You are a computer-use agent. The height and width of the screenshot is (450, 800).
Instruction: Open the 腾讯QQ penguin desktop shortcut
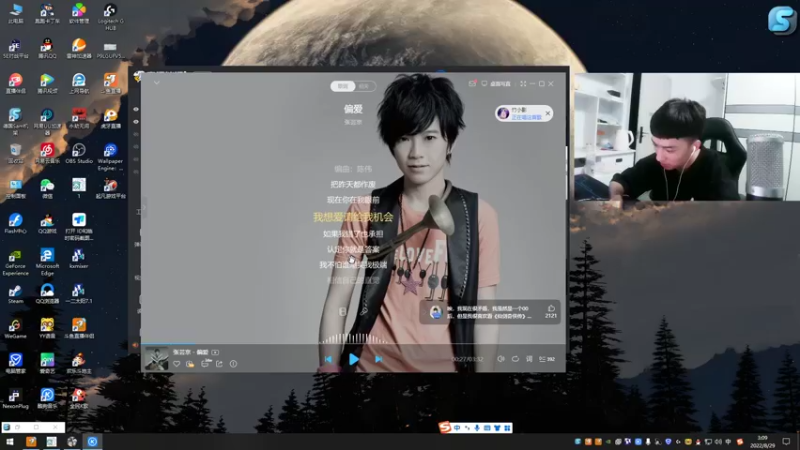47,48
